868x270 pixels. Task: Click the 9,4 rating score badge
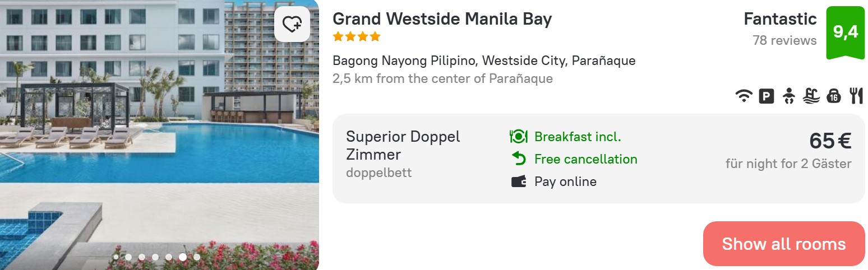coord(845,32)
